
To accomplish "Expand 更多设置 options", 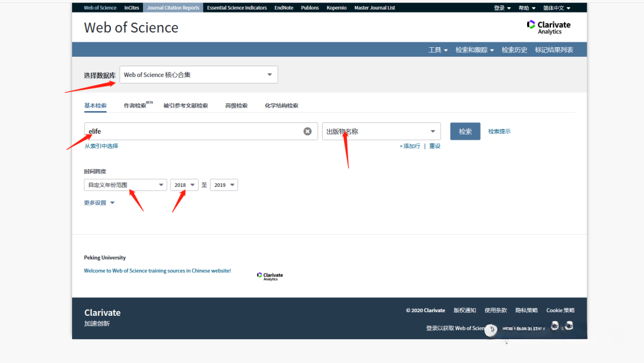I will click(x=99, y=202).
